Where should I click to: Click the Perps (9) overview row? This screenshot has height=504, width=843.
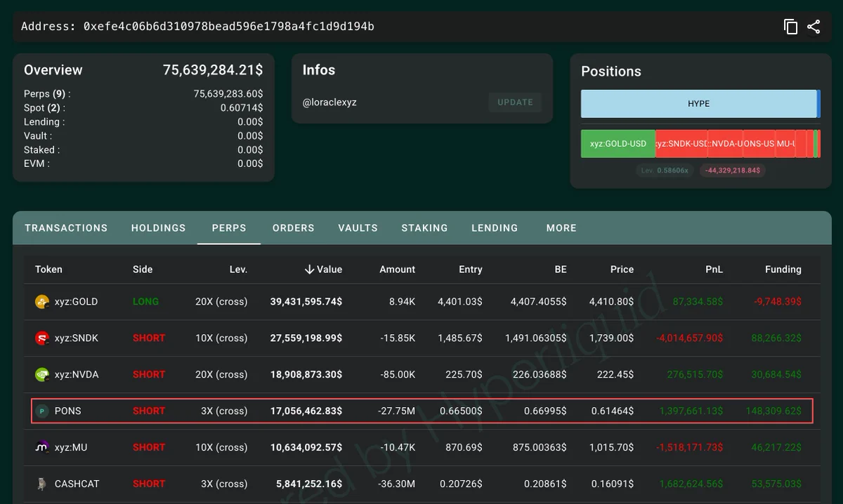143,94
